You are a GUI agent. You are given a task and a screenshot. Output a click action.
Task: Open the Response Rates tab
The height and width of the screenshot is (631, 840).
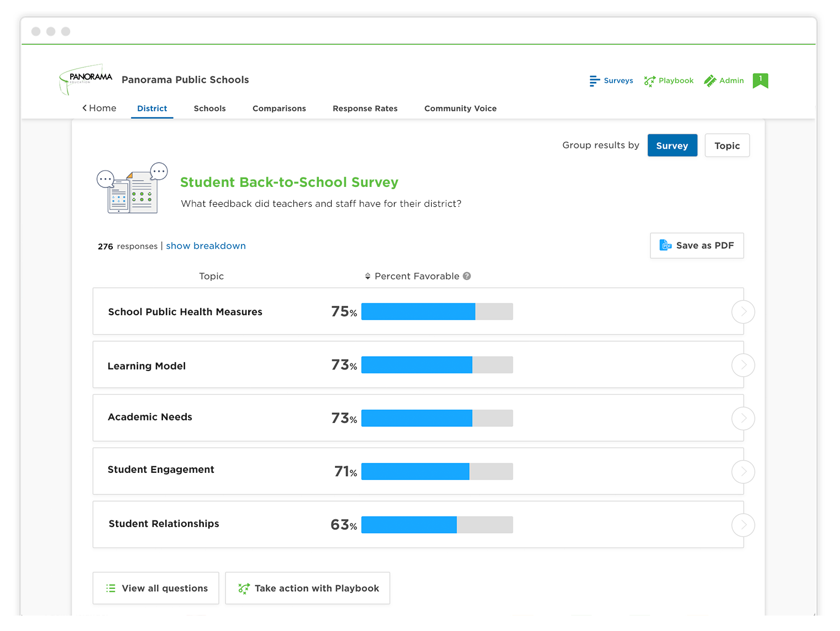tap(365, 108)
